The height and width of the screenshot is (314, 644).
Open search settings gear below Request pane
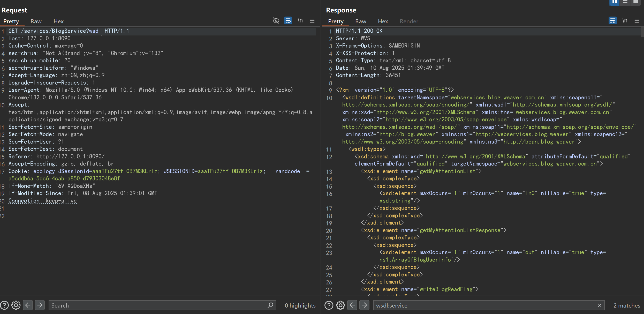16,305
